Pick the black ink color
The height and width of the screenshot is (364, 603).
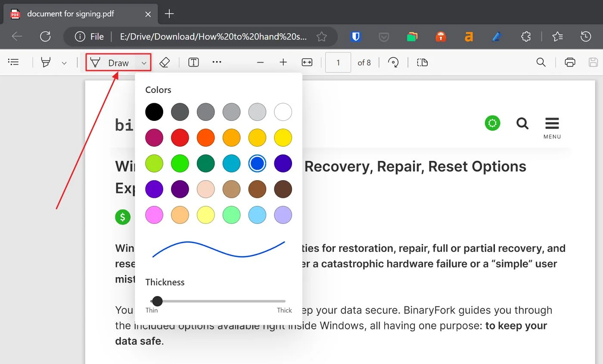154,112
